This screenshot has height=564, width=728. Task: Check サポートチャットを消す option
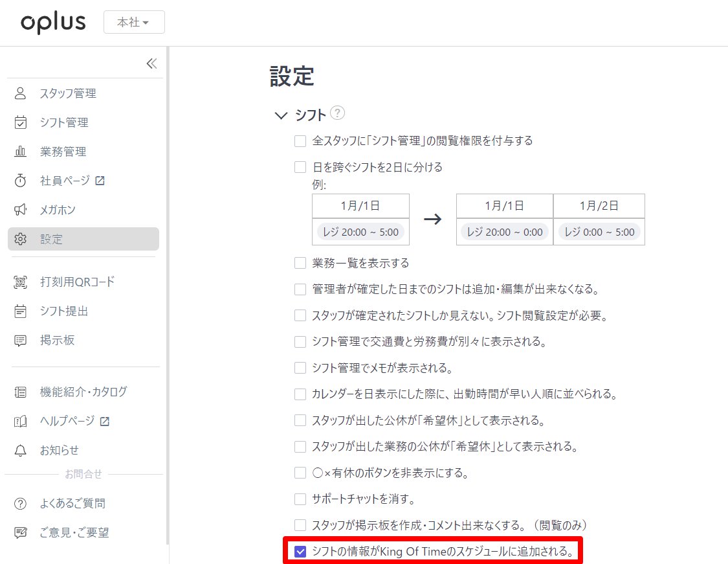tap(300, 499)
